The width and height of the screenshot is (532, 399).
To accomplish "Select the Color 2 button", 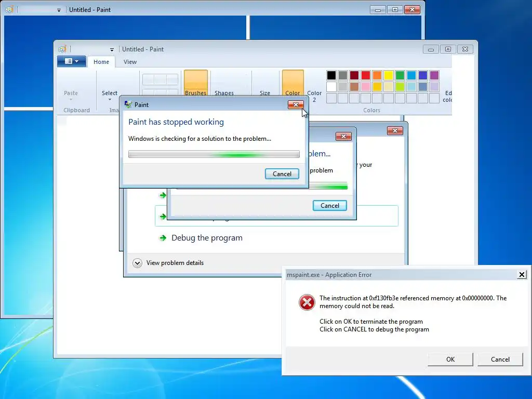I will 314,87.
